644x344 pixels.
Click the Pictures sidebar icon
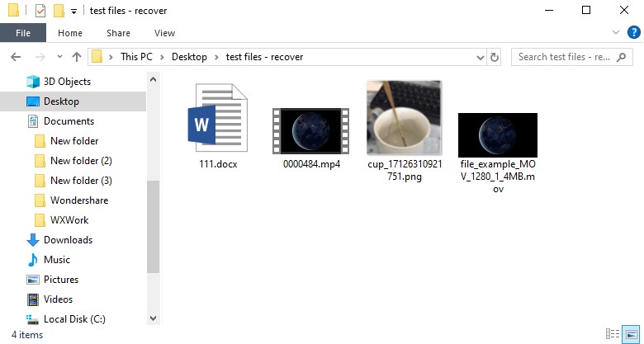33,280
